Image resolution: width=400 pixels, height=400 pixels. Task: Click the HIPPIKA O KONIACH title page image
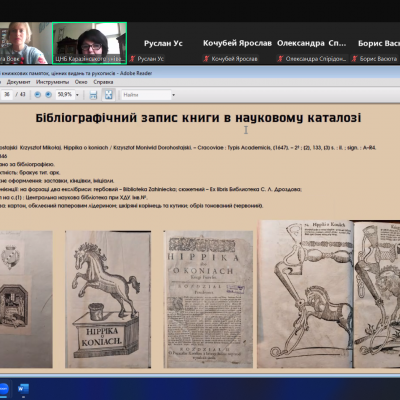[x=208, y=299]
